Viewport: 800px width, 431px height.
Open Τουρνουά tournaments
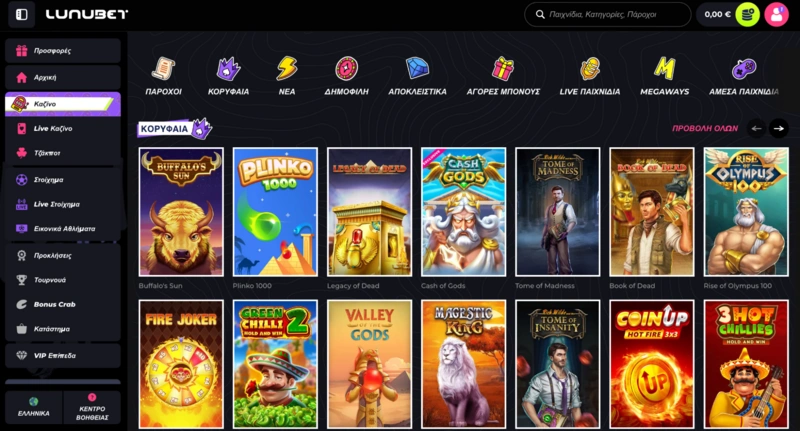point(63,280)
